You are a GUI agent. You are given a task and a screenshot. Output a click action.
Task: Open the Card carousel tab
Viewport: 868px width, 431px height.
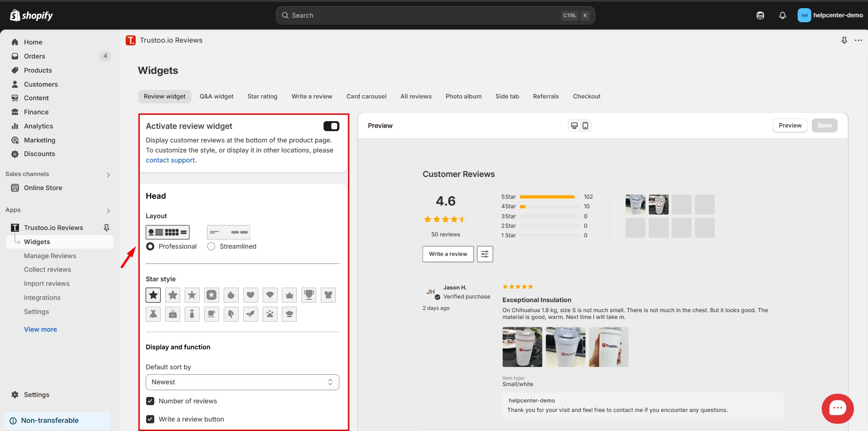coord(366,97)
